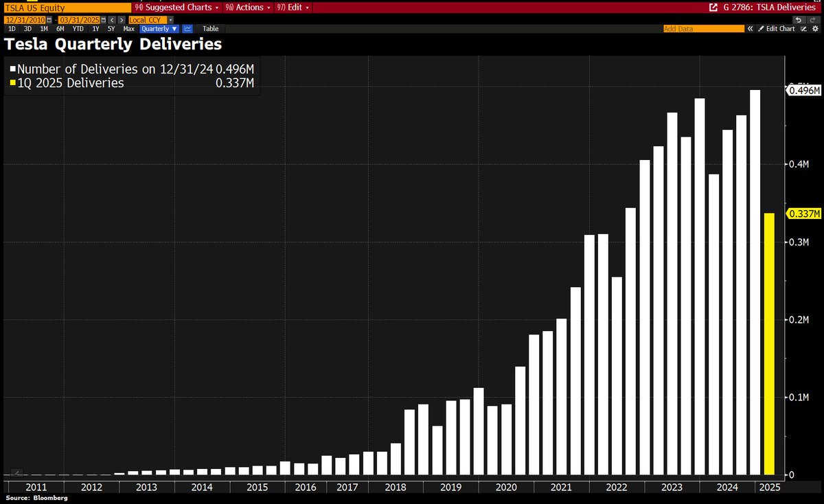Viewport: 824px width, 504px height.
Task: Click the annotate icon right of Edit Chart
Action: (803, 29)
